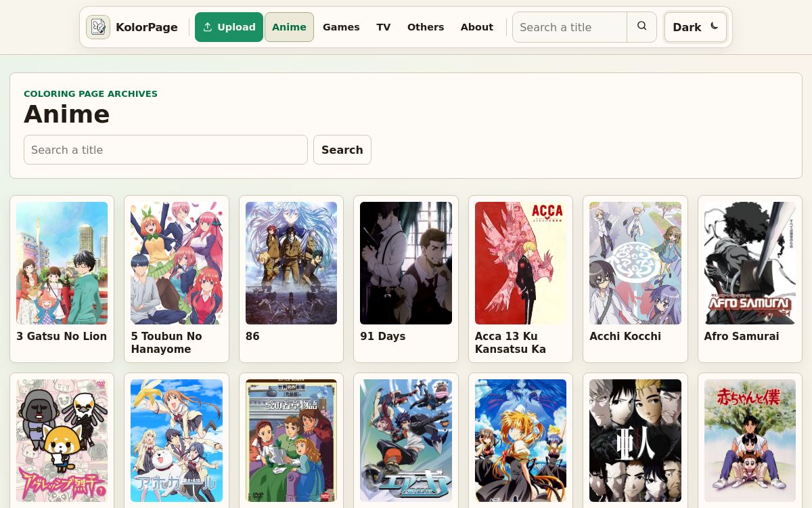Open the Aho Girl banana poster

tap(177, 440)
